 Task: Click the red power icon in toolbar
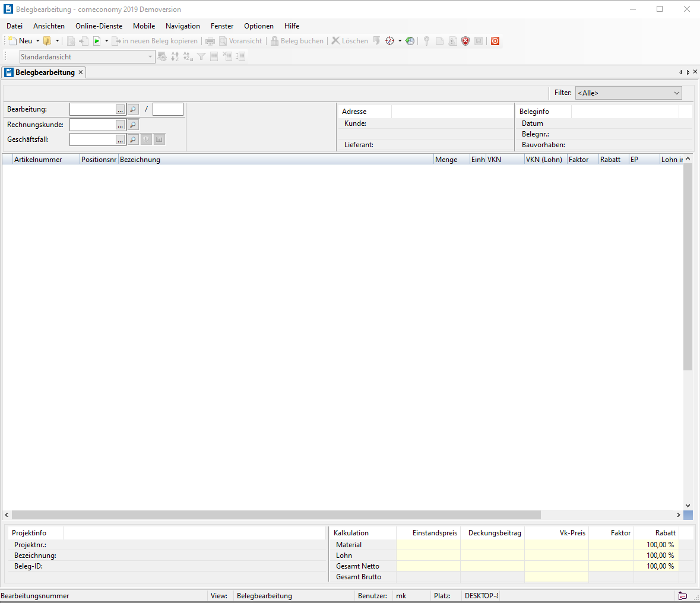pyautogui.click(x=495, y=41)
